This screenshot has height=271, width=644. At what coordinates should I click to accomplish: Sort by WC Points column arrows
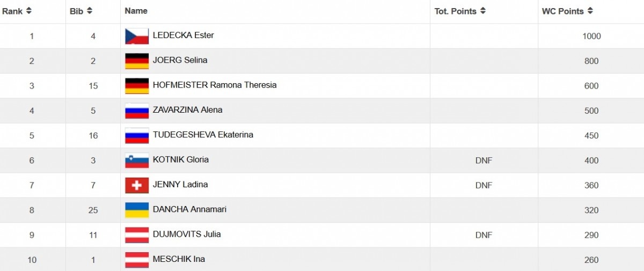click(x=590, y=11)
